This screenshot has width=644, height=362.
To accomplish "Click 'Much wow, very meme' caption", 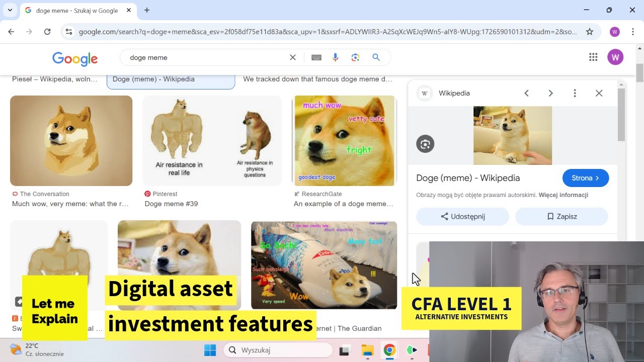I will point(70,204).
